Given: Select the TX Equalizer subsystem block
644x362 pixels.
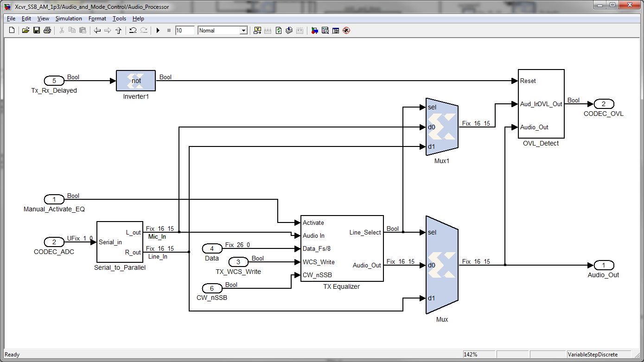Looking at the screenshot, I should (342, 248).
